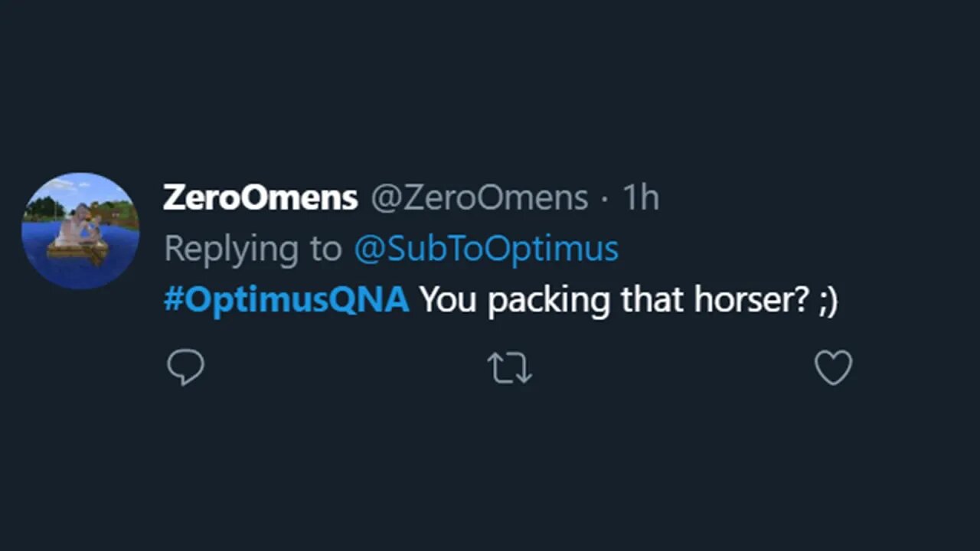This screenshot has height=551, width=980.
Task: Retweet the ZeroOmens tweet
Action: [510, 368]
